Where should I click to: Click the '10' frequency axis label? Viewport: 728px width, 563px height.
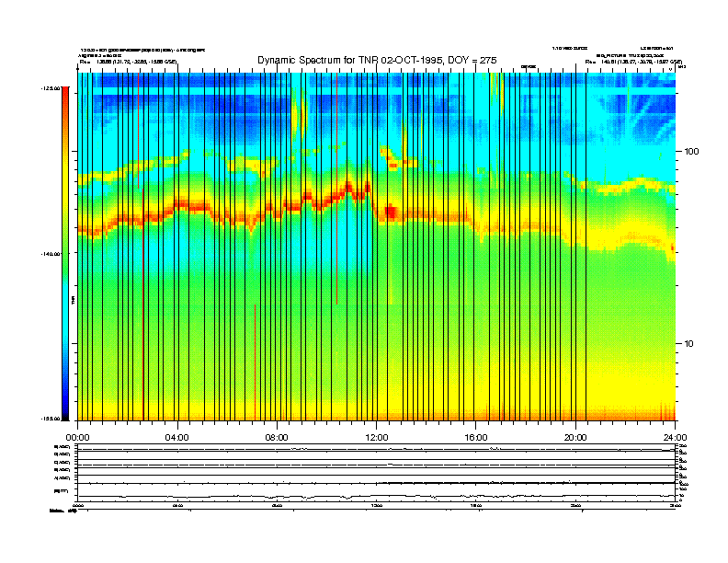[x=689, y=344]
